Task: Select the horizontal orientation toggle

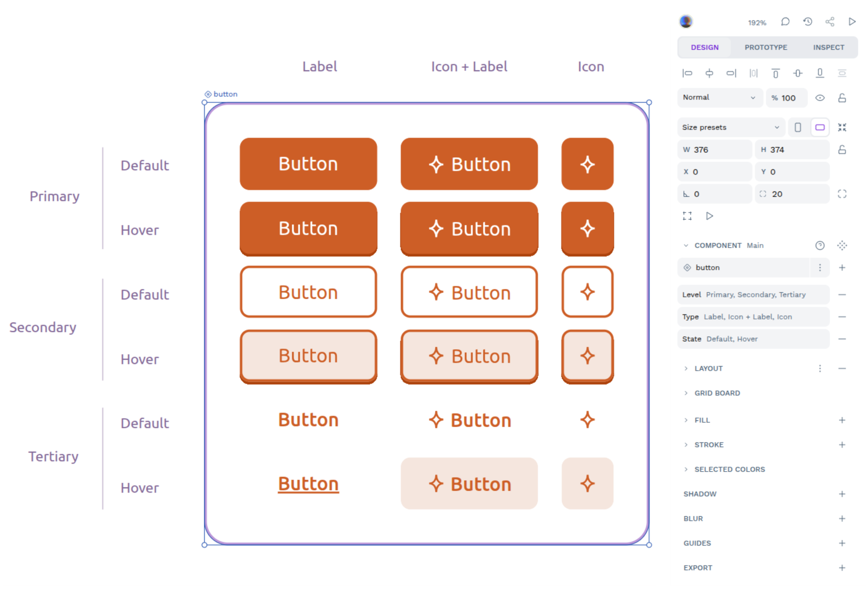Action: 820,127
